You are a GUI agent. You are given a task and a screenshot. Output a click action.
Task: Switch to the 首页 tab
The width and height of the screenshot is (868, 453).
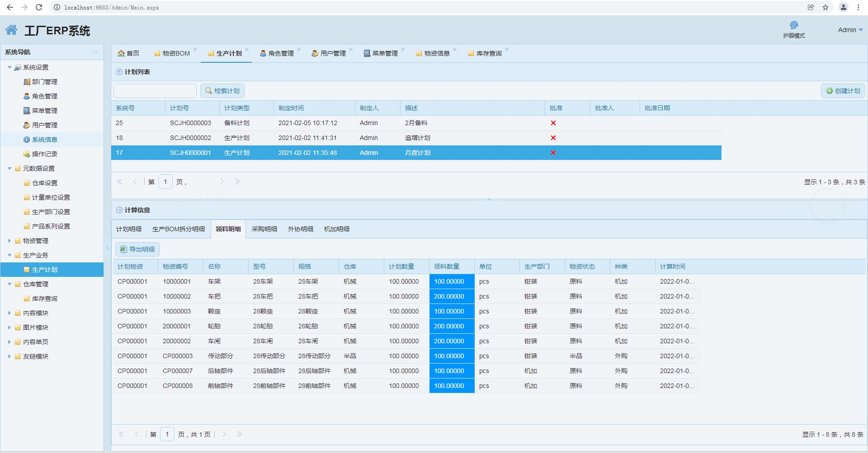click(x=128, y=53)
